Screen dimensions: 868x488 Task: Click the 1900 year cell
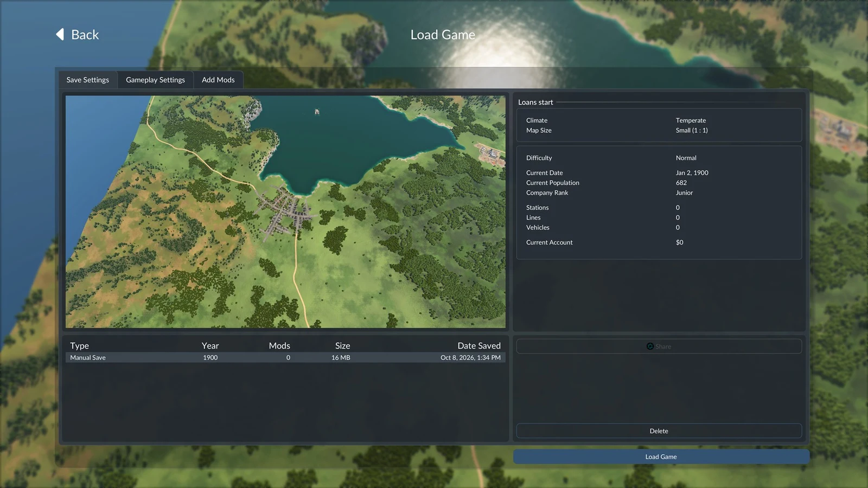(210, 358)
